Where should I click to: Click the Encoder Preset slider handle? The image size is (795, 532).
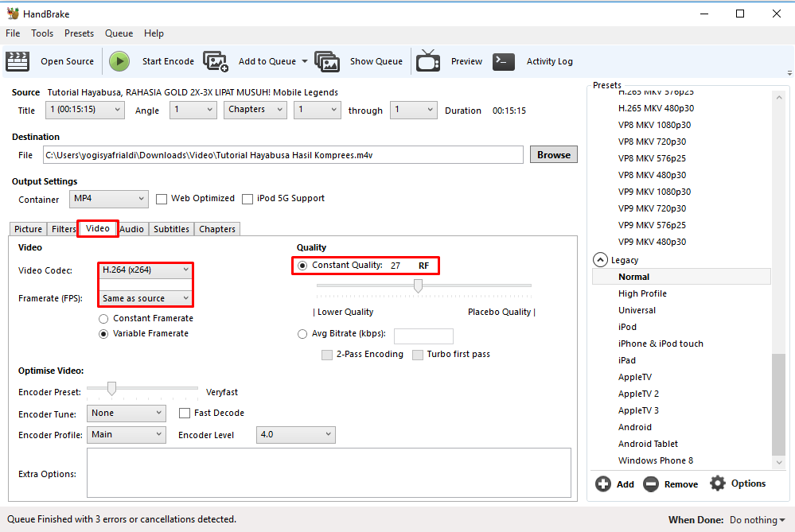[111, 389]
